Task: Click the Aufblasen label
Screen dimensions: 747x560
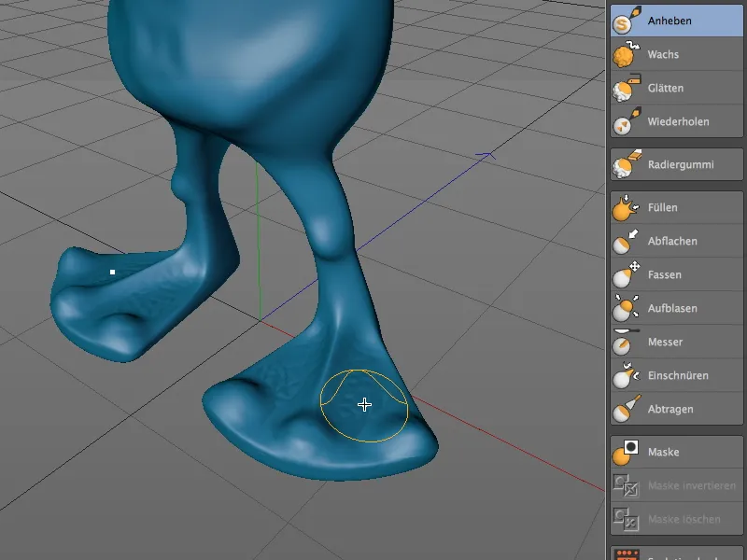Action: point(672,309)
